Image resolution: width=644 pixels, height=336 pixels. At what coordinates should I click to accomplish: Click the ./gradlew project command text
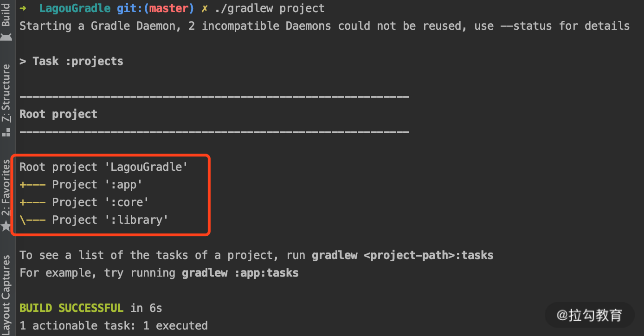click(270, 8)
